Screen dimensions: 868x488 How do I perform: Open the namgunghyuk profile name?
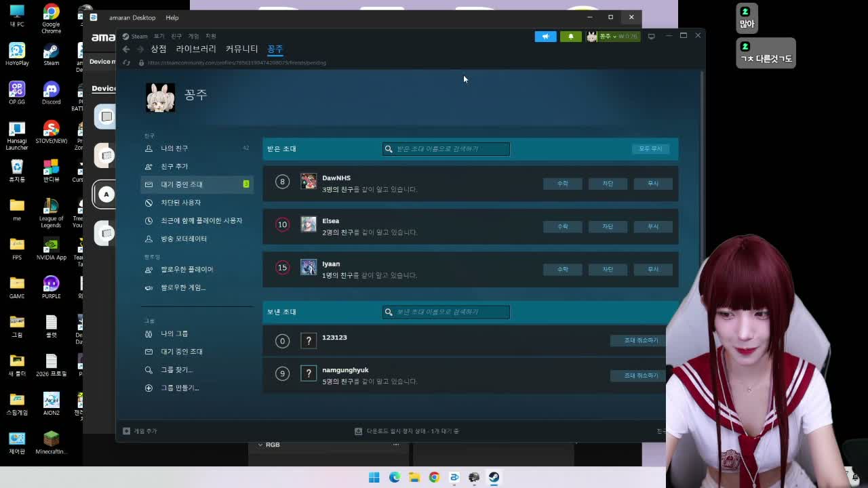[x=345, y=370]
